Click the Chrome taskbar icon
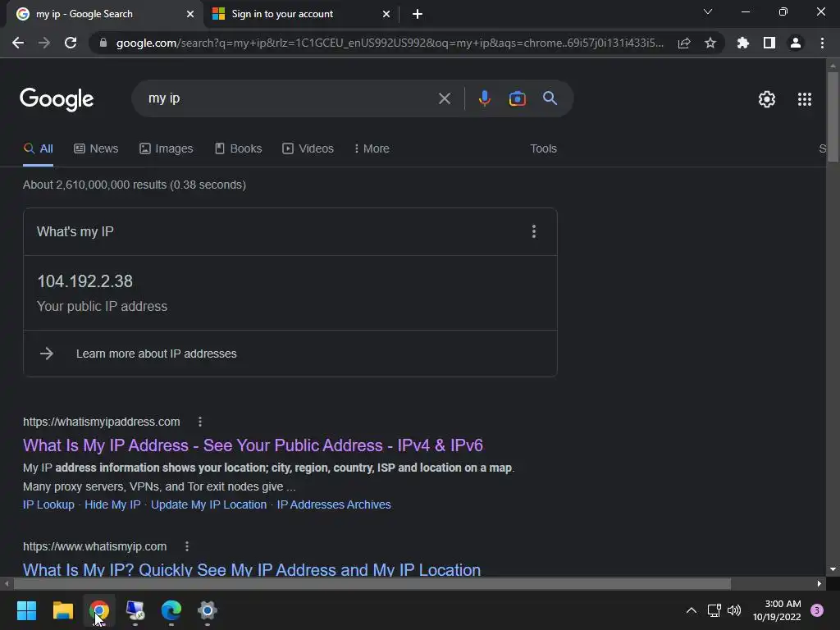Screen dimensions: 840x630 click(99, 610)
